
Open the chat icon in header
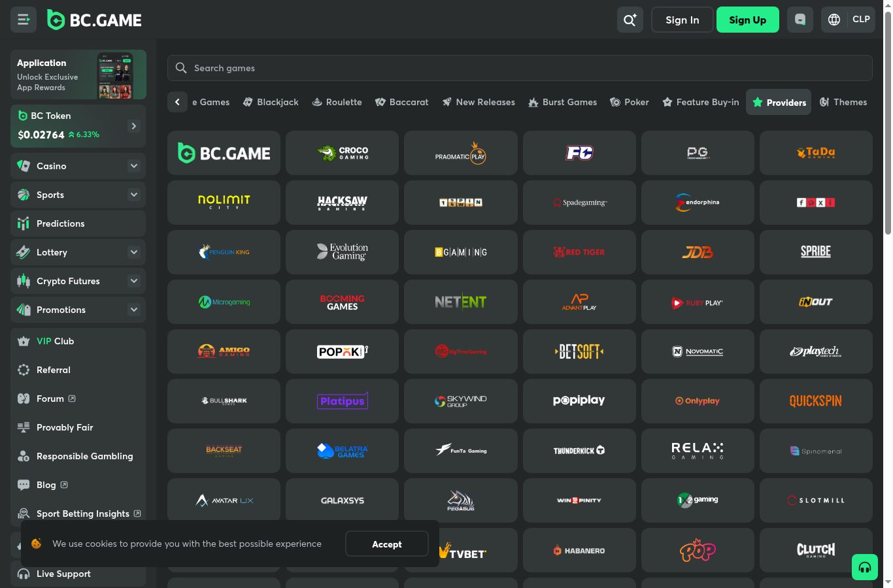pyautogui.click(x=800, y=20)
